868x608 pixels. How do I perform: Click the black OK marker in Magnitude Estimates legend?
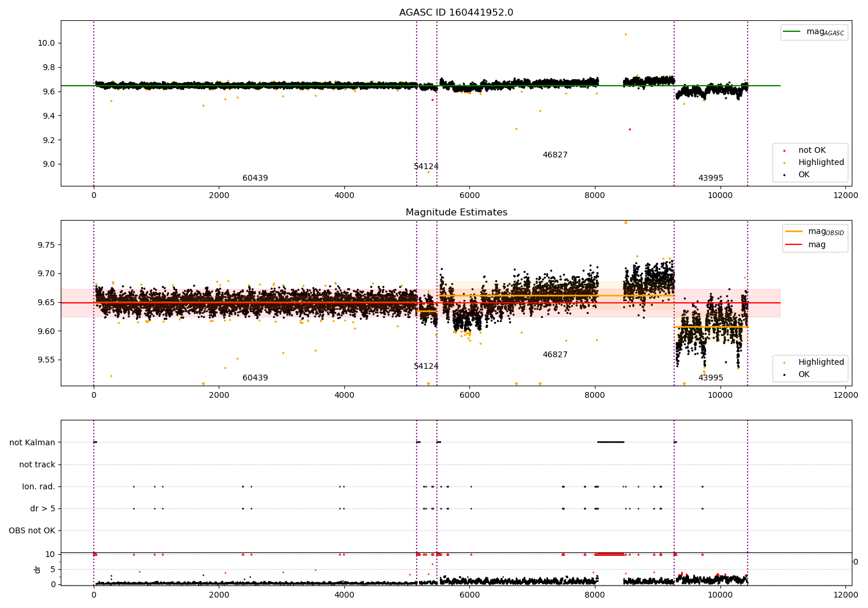[784, 375]
